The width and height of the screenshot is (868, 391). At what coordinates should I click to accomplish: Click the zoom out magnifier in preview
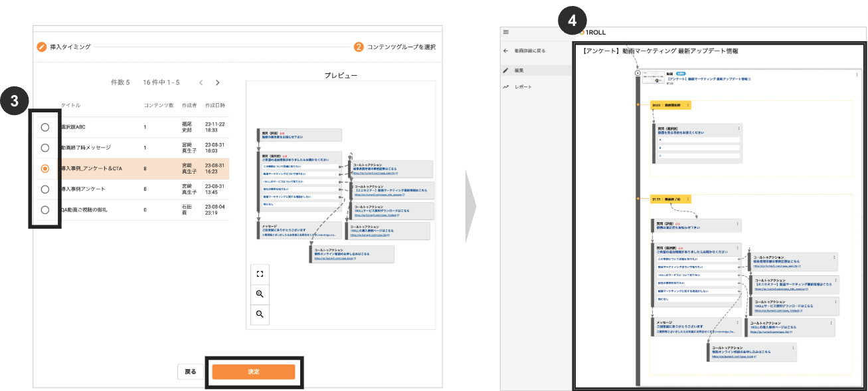[260, 314]
